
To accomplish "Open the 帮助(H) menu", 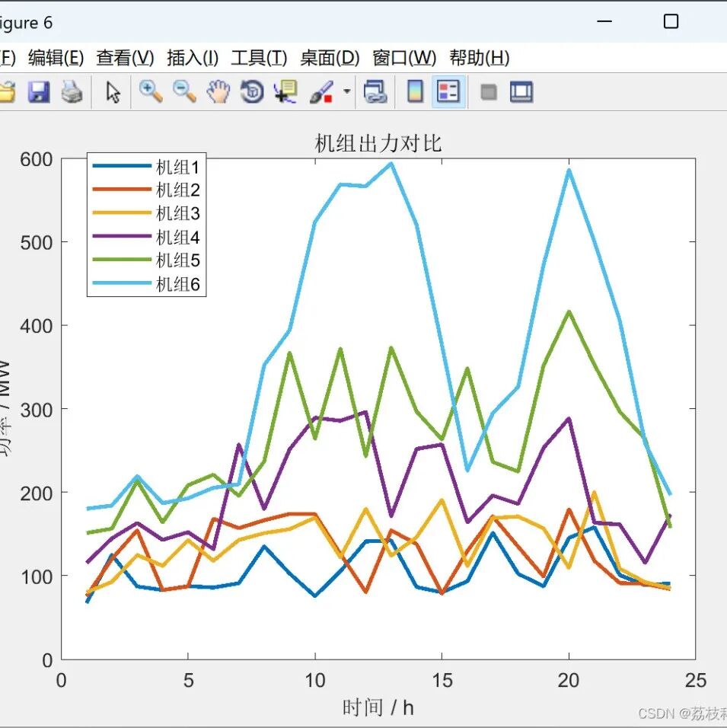I will [480, 58].
